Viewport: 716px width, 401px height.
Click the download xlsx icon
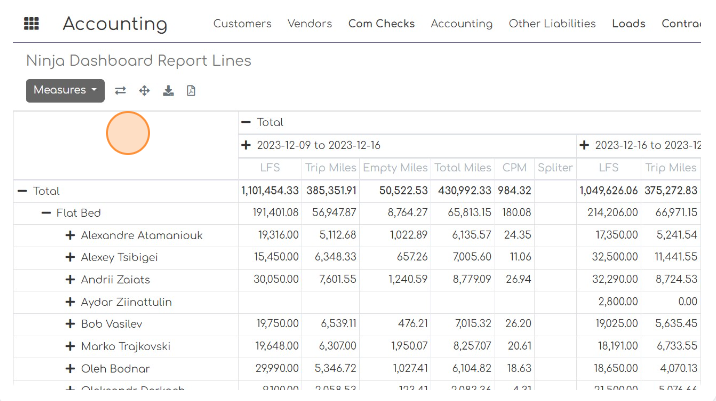point(168,91)
